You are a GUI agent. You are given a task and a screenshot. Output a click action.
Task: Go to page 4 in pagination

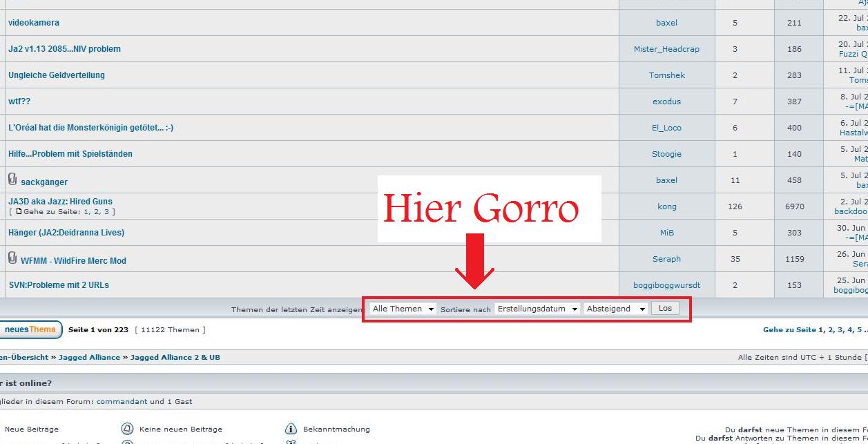pos(850,330)
